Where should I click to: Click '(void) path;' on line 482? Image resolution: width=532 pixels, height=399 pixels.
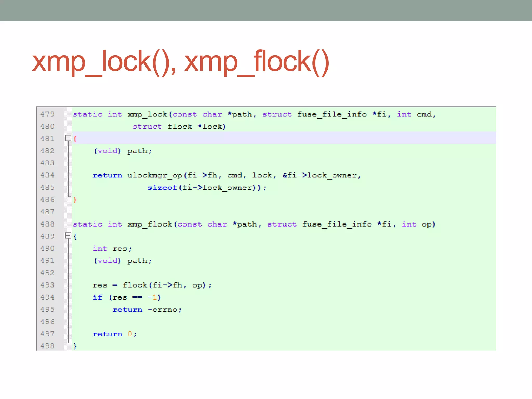[123, 151]
